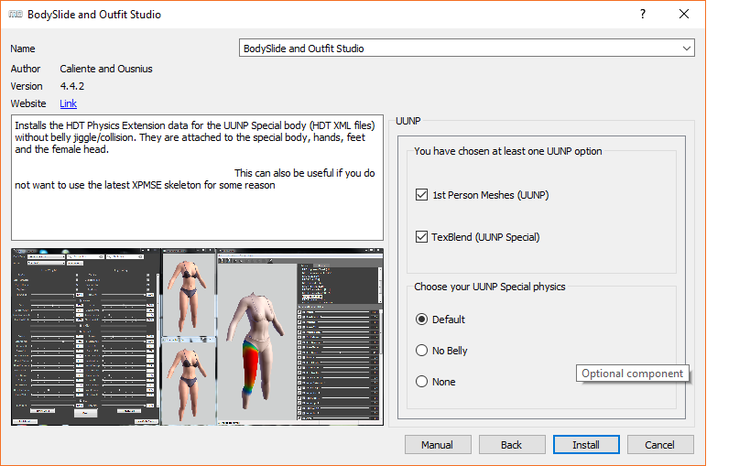Click 'Choose your UUNP Special physics' label
Viewport: 750px width, 466px height.
(x=490, y=287)
